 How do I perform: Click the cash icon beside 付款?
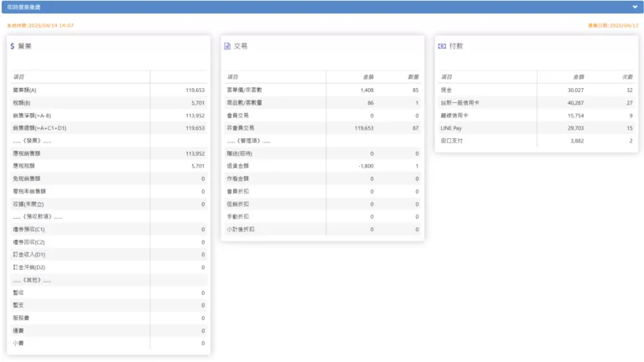[x=442, y=46]
